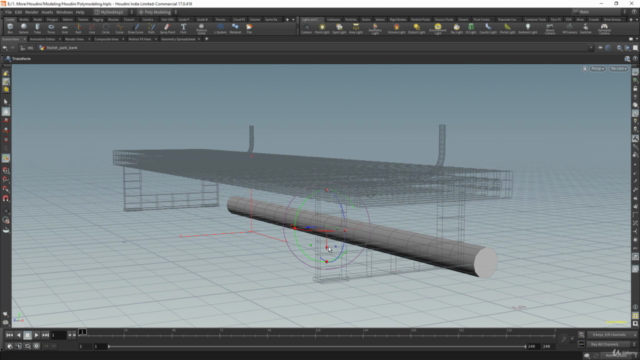The image size is (640, 360).
Task: Switch to Composite View tab
Action: click(106, 39)
